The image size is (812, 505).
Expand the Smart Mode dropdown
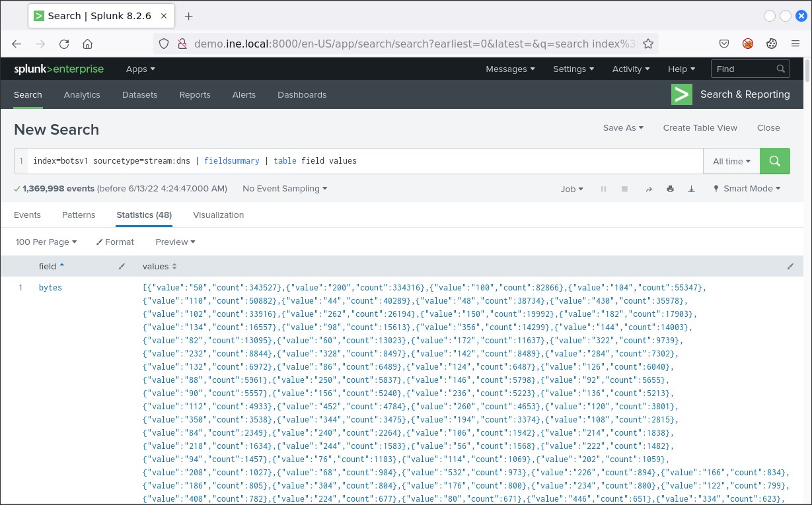(747, 189)
